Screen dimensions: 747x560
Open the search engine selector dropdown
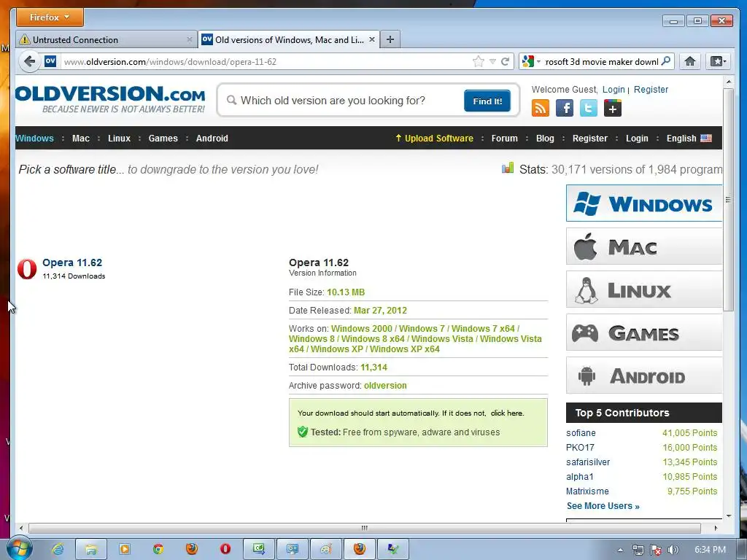(531, 61)
